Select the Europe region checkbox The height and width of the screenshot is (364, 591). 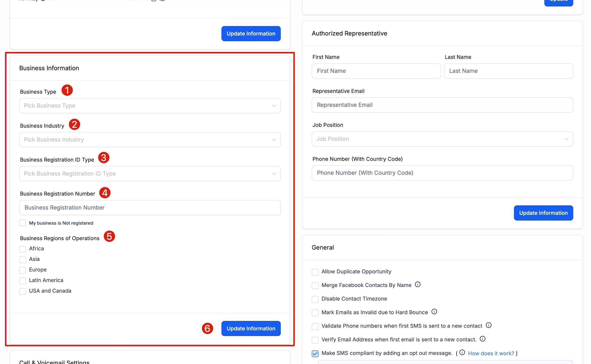pyautogui.click(x=23, y=270)
